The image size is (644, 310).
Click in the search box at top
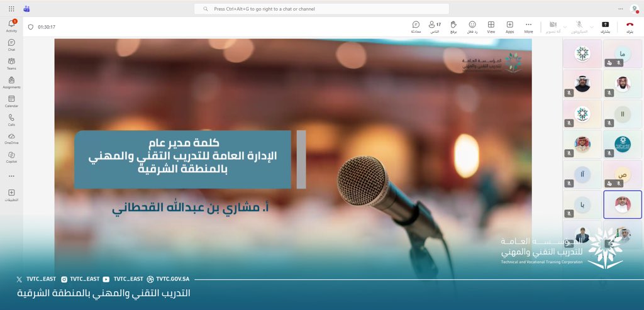[x=321, y=9]
